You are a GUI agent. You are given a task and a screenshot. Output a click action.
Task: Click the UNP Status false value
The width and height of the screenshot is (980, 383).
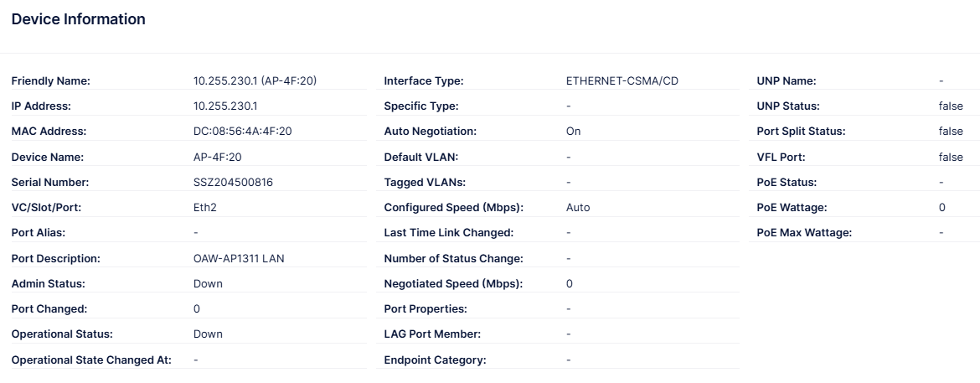pos(951,106)
